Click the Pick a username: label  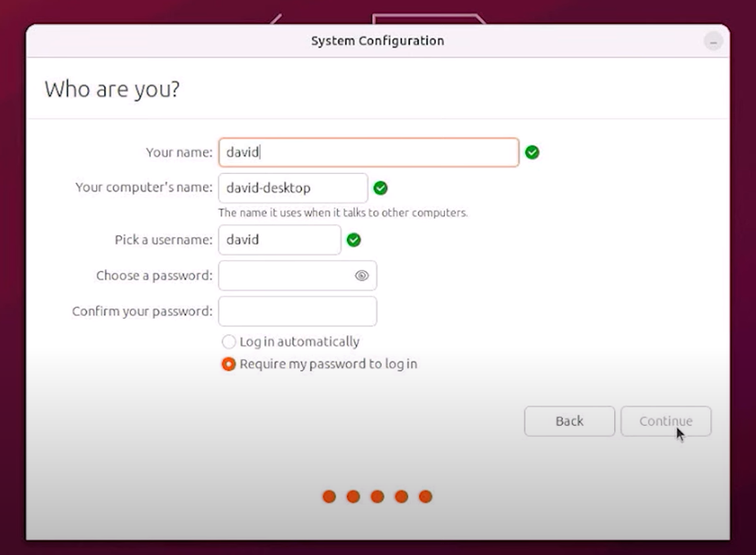coord(164,240)
